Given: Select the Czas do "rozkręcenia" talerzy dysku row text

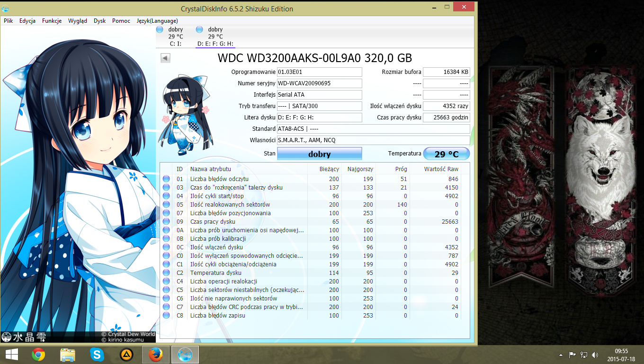Looking at the screenshot, I should point(236,188).
